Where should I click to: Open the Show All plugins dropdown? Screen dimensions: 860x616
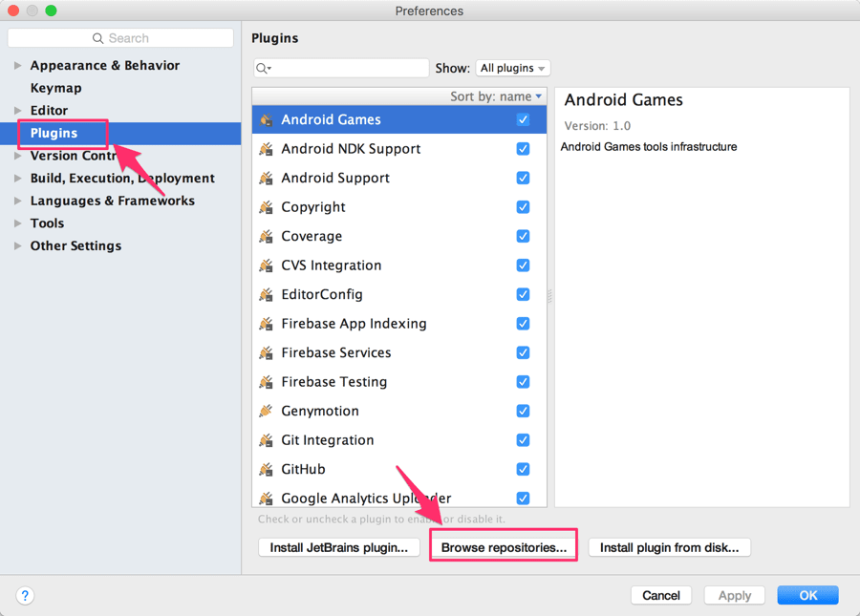tap(513, 68)
